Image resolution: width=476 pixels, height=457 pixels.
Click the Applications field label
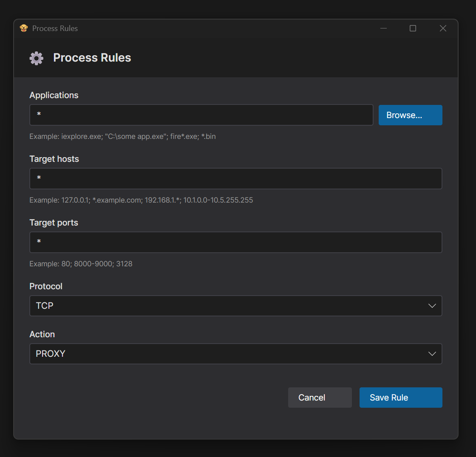click(54, 95)
